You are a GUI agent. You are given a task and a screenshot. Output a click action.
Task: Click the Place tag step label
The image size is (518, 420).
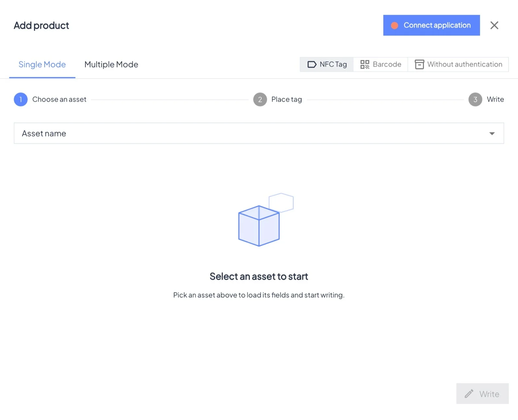pos(287,99)
